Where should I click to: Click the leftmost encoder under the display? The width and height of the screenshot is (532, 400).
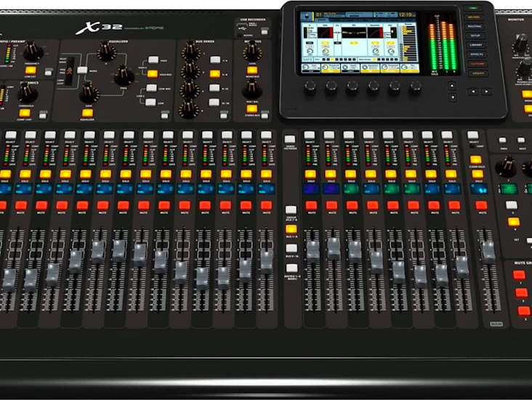310,87
